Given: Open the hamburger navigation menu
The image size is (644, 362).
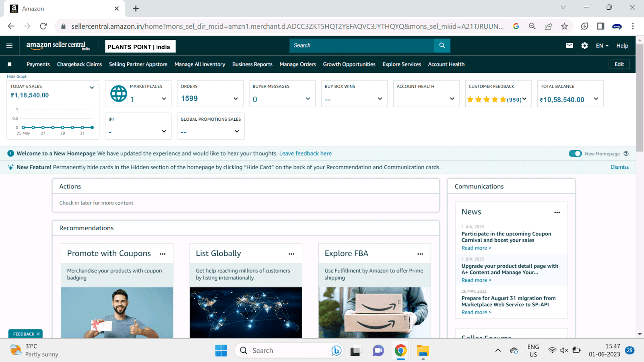Looking at the screenshot, I should [x=9, y=46].
